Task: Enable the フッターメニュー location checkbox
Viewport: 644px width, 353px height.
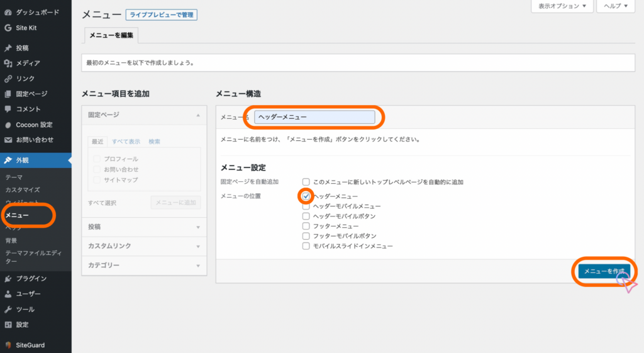Action: coord(306,226)
